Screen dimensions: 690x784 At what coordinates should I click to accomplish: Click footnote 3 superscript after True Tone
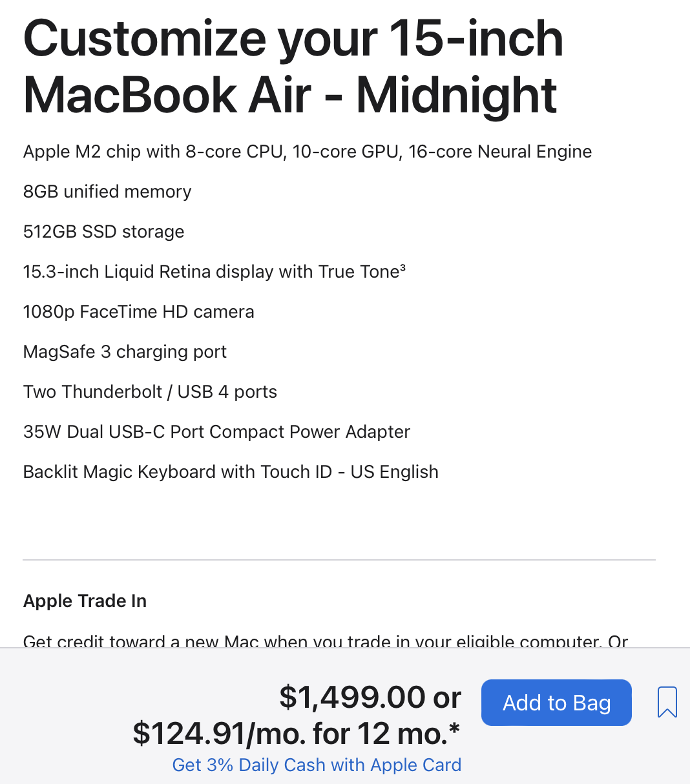[402, 268]
